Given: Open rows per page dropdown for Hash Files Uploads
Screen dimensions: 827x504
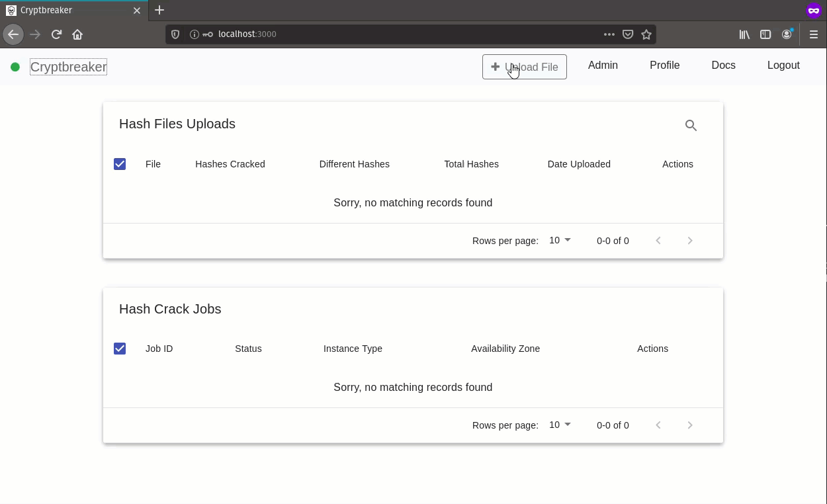Looking at the screenshot, I should pyautogui.click(x=560, y=240).
